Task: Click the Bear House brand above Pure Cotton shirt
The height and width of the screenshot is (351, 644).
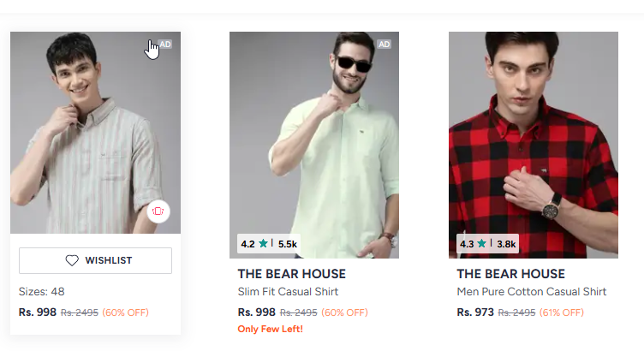Action: point(510,274)
